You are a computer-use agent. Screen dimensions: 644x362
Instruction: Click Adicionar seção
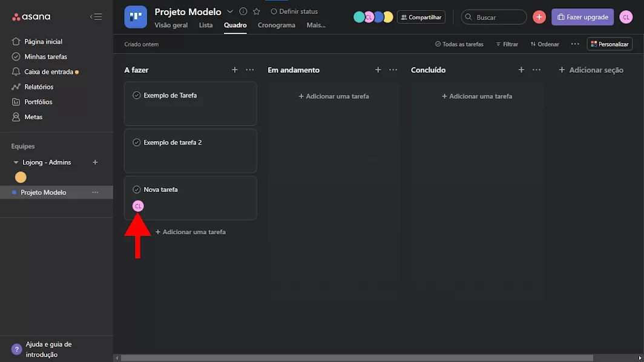(x=591, y=70)
